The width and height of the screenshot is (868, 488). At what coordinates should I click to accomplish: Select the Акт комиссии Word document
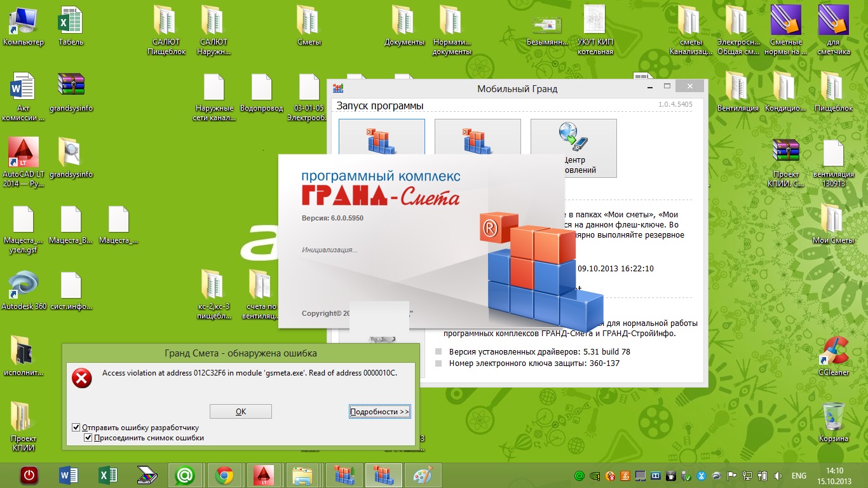click(24, 97)
